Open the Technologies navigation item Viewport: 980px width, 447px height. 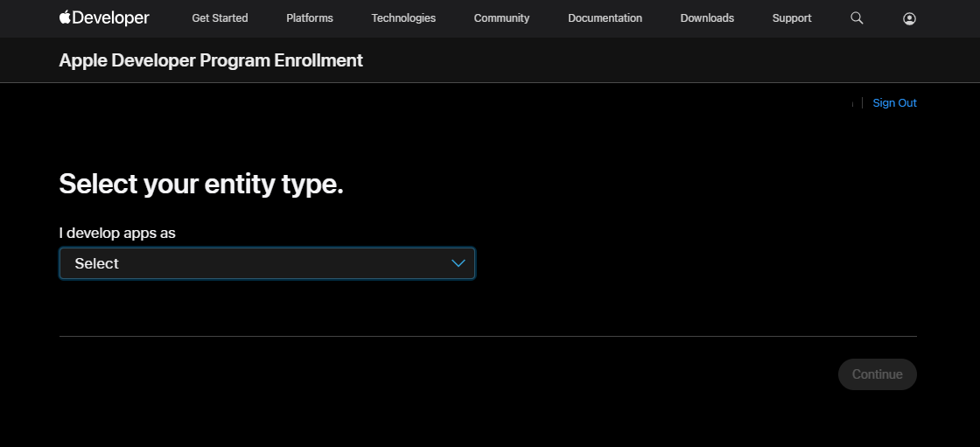(x=403, y=18)
